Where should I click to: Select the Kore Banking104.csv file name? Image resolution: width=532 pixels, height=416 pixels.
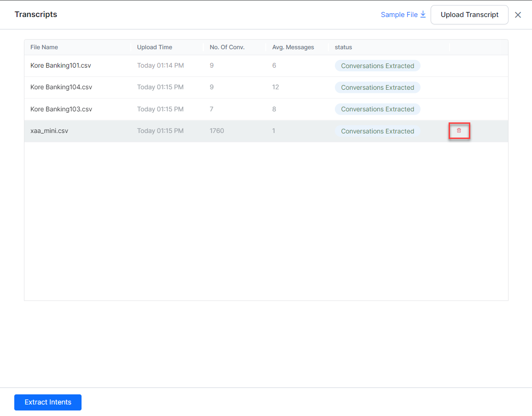(x=61, y=87)
